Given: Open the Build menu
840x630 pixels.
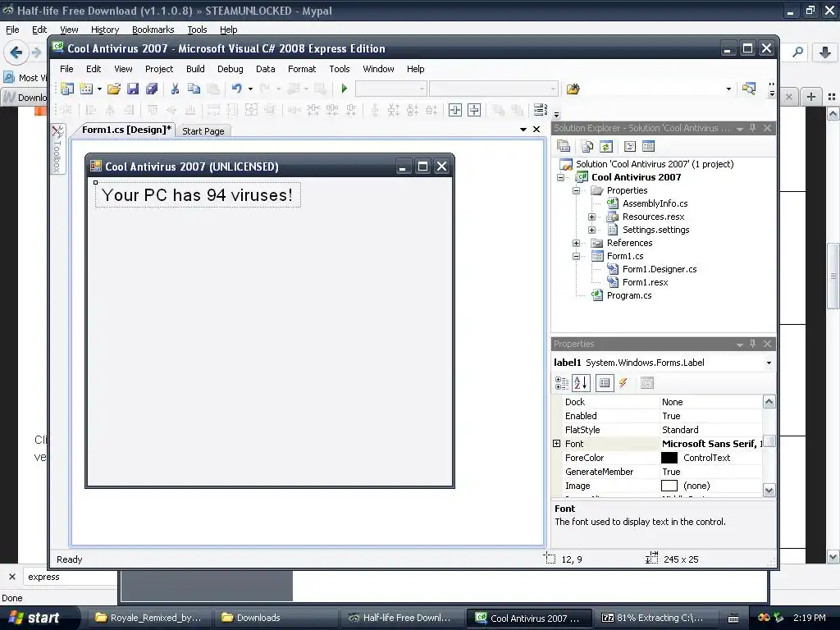Looking at the screenshot, I should pos(195,69).
